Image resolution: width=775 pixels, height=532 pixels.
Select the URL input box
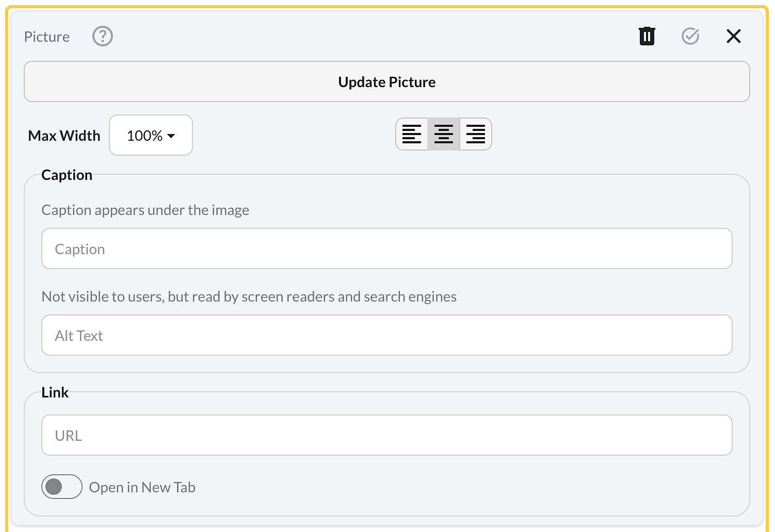386,436
